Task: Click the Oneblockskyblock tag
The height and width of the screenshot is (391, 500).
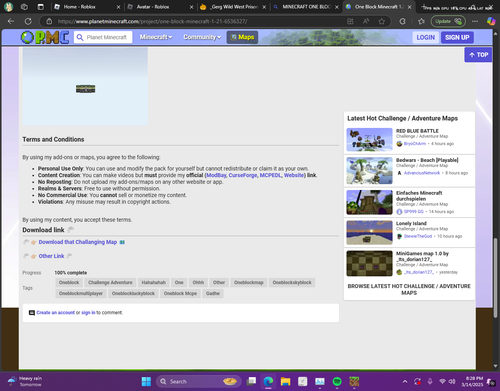Action: [292, 283]
